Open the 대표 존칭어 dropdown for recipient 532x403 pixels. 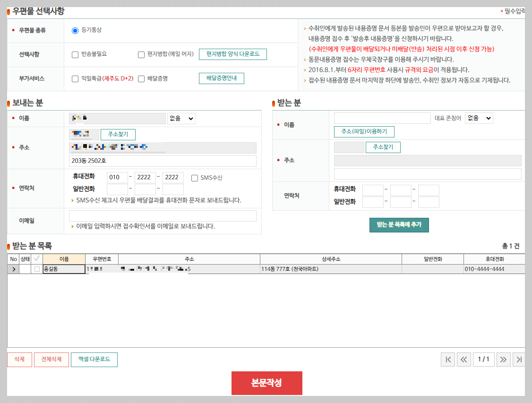click(479, 118)
